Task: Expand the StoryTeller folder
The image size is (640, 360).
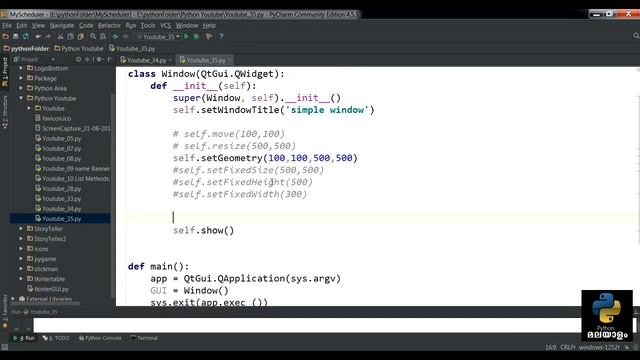Action: [21, 229]
